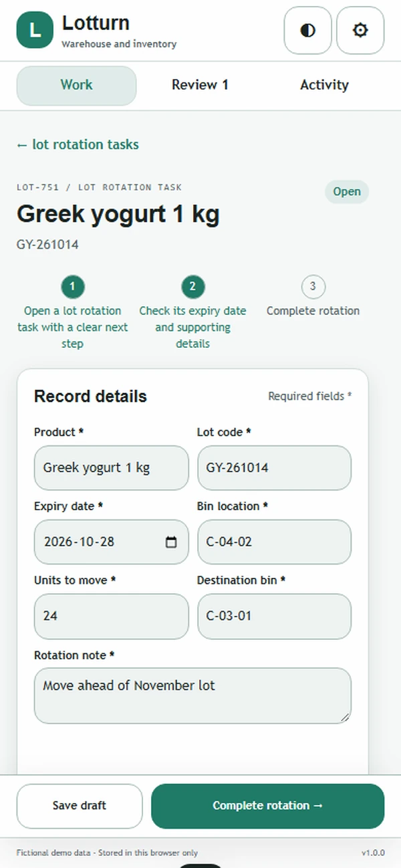Click inside the Rotation note textarea

(x=192, y=695)
